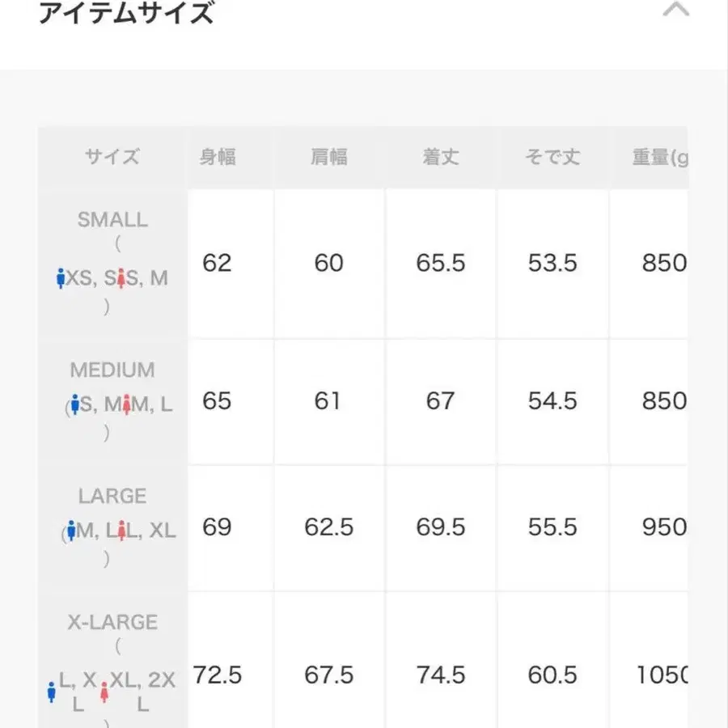Screen dimensions: 728x728
Task: Choose the LARGE size option
Action: [x=112, y=526]
